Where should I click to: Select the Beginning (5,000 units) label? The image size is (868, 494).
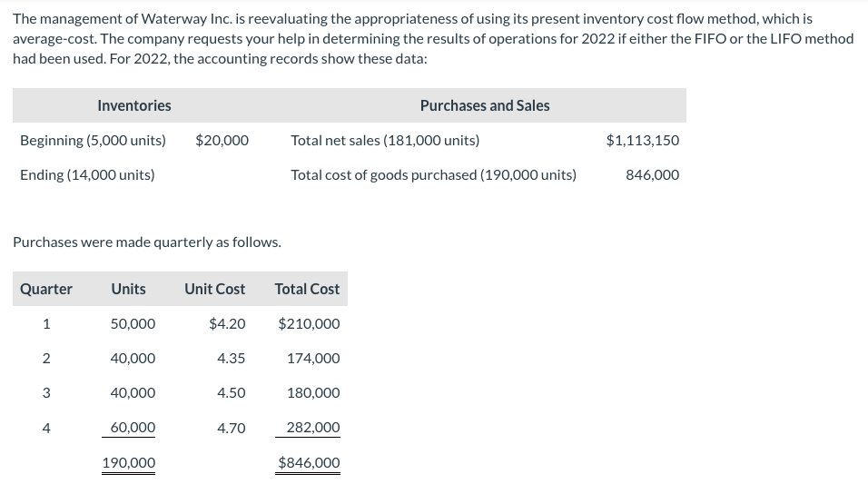click(93, 140)
